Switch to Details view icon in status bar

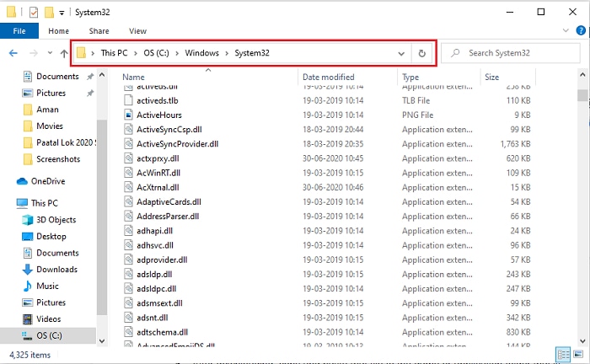pos(563,355)
